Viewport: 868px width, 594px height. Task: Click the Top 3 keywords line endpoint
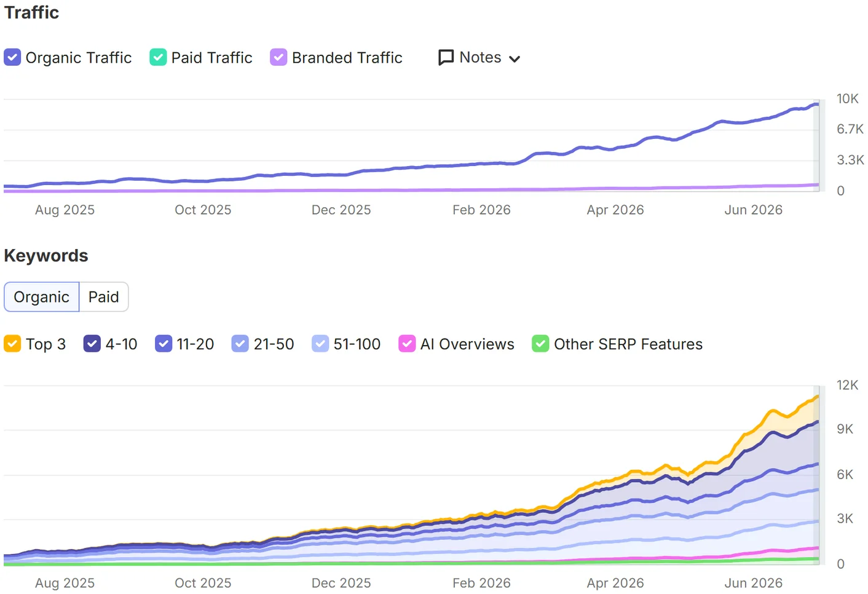(817, 397)
